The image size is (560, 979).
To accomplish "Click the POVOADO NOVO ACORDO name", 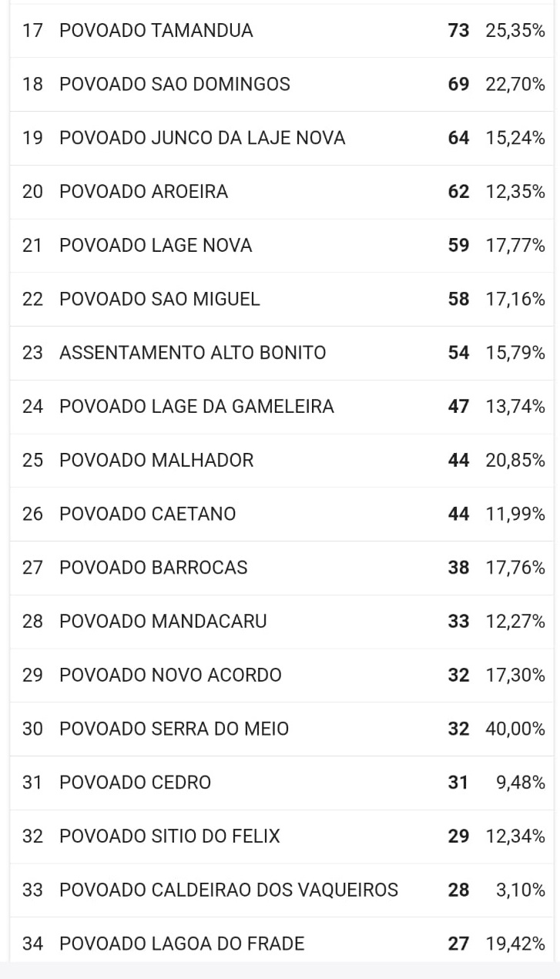I will point(170,676).
